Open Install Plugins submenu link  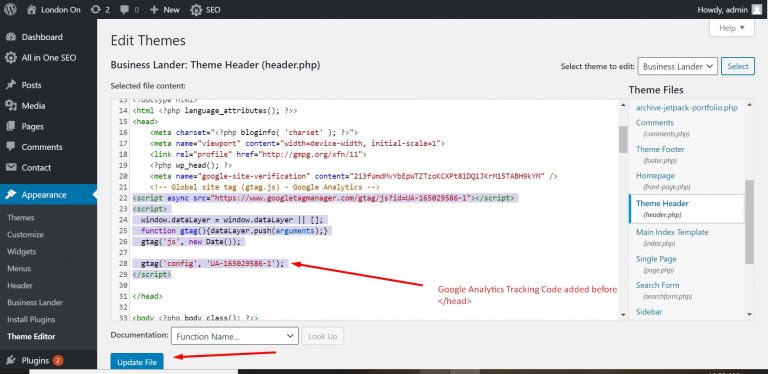(x=31, y=320)
